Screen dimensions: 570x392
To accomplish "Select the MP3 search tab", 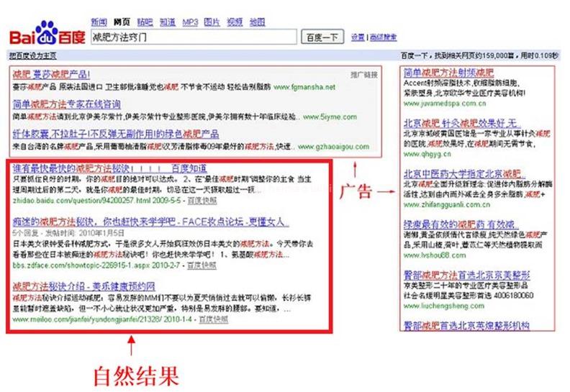I will (x=190, y=22).
